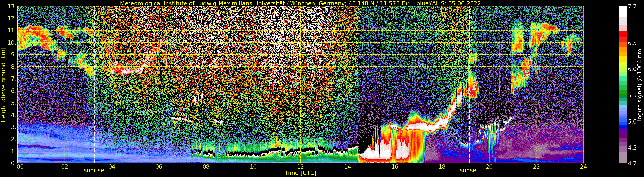Click the 10 km tick on the height axis
Viewport: 644px width, 177px height.
12,43
